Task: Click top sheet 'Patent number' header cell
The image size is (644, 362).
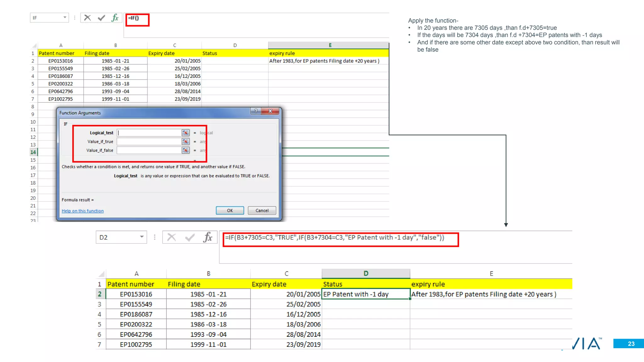Action: (x=61, y=53)
